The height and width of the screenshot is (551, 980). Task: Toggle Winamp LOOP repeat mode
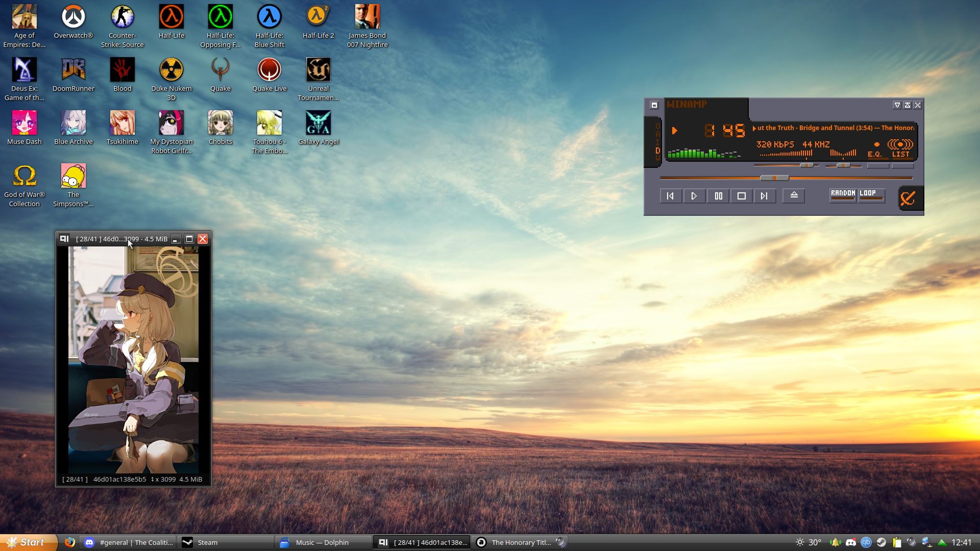pos(871,195)
